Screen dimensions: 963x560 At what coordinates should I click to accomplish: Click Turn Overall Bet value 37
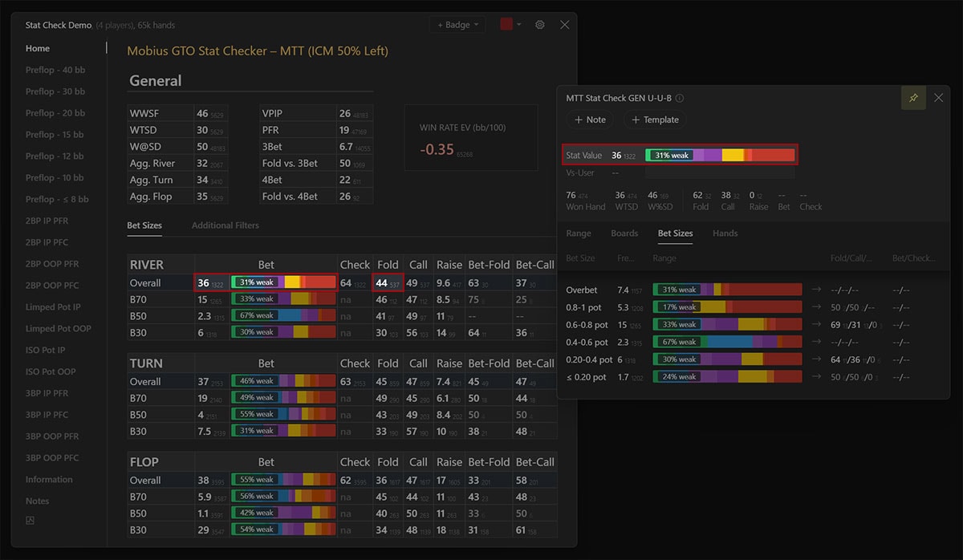point(204,382)
